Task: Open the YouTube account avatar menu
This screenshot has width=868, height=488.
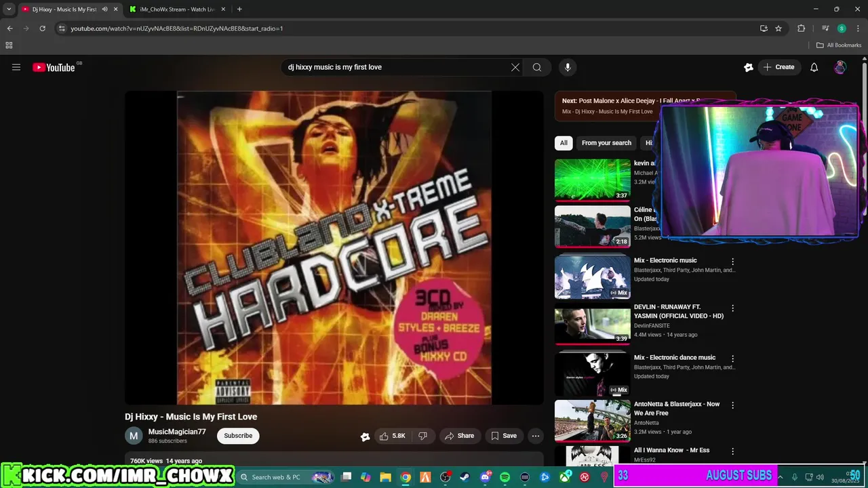Action: click(x=840, y=67)
